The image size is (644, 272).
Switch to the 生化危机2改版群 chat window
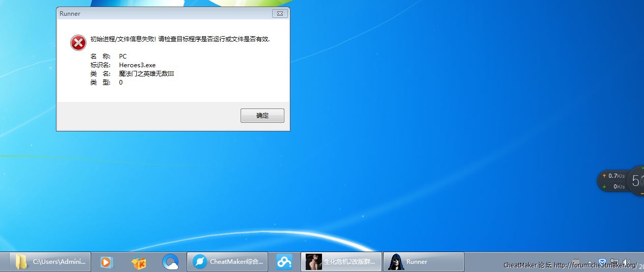pos(341,262)
